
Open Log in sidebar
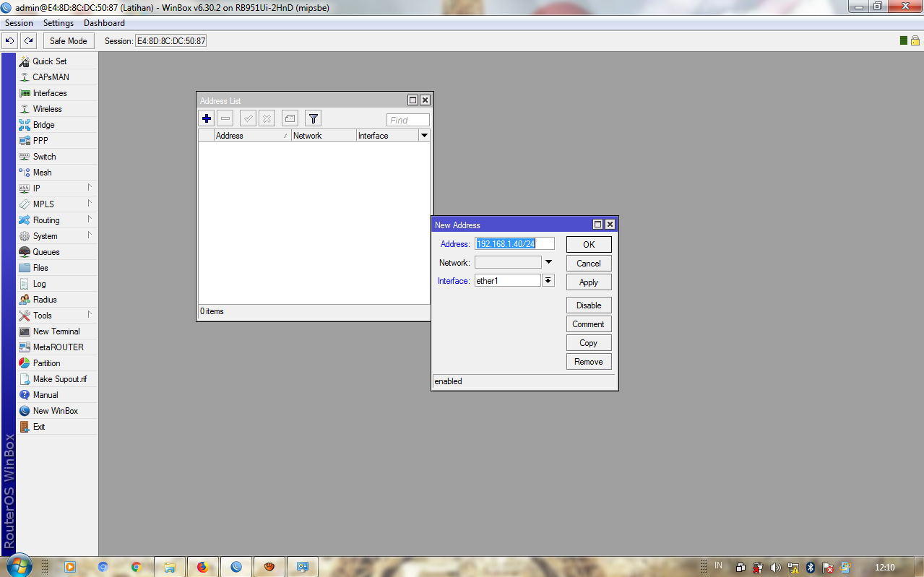57,284
